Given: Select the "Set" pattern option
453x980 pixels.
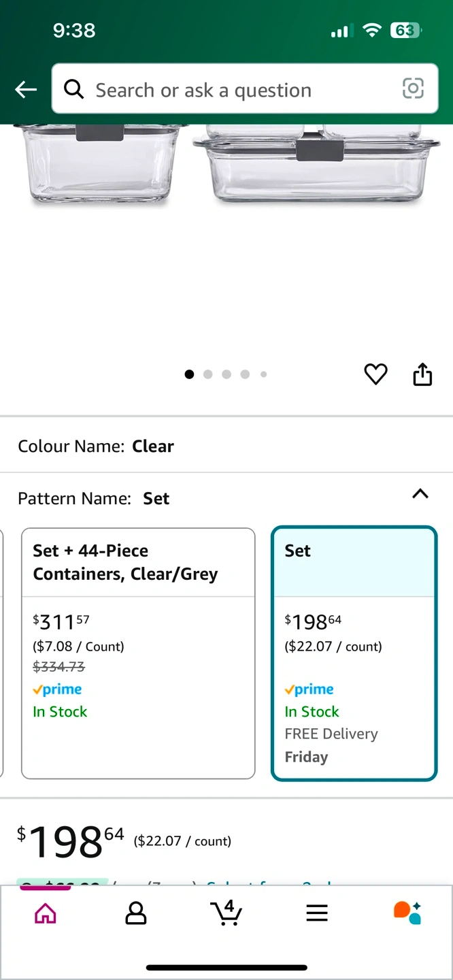Looking at the screenshot, I should (x=354, y=653).
